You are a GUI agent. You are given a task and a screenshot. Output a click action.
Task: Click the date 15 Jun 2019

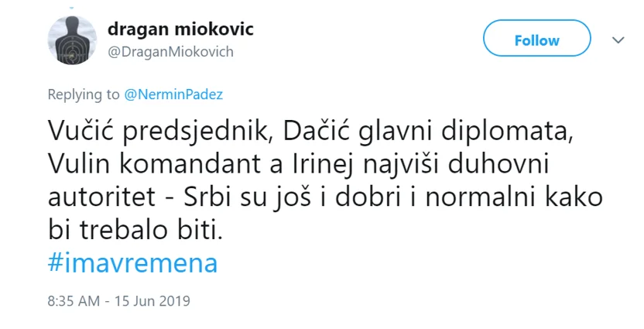click(152, 301)
